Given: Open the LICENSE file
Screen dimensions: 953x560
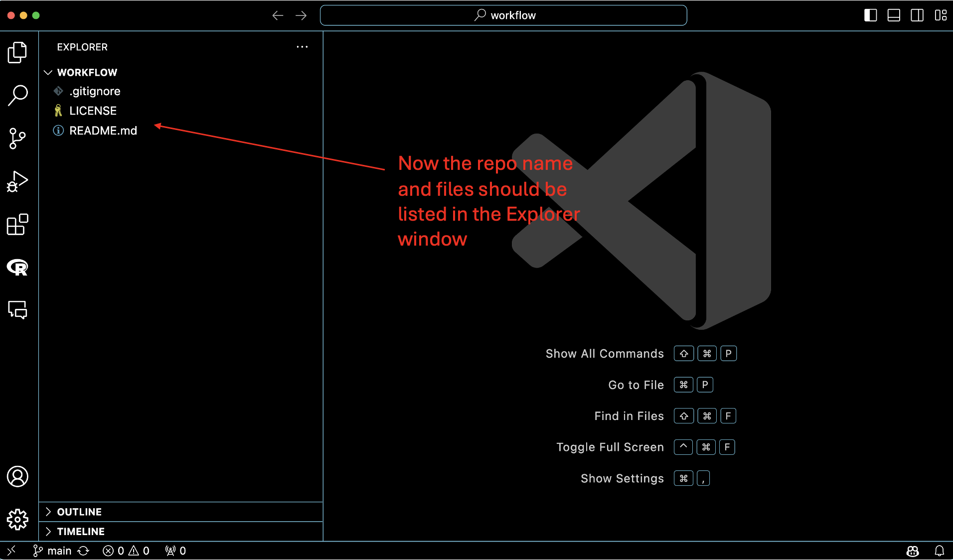Looking at the screenshot, I should (181, 111).
